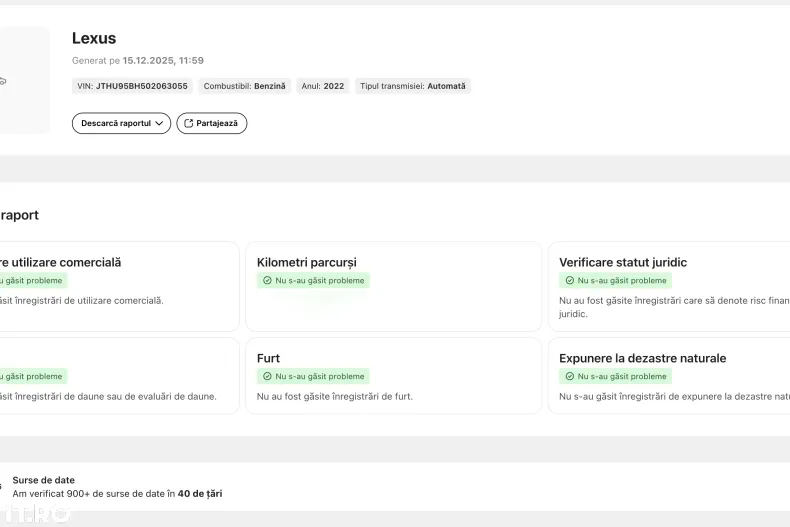Click check icon under Expunere la dezastre naturale
Viewport: 790px width, 527px height.
tap(569, 377)
